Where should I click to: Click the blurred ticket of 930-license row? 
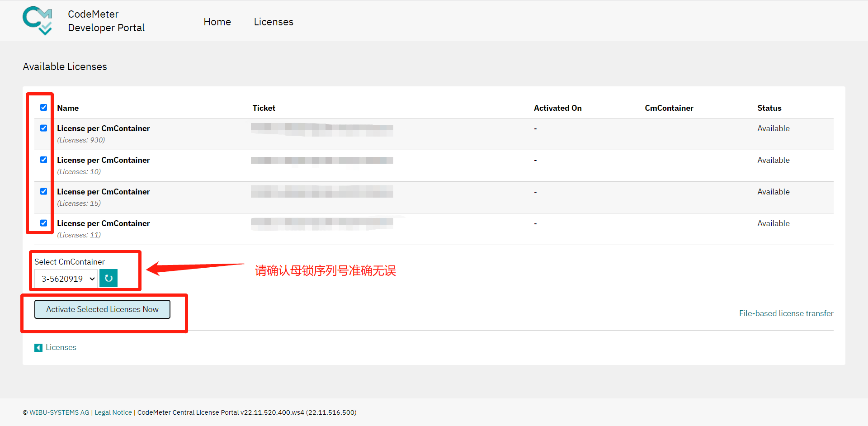tap(322, 129)
